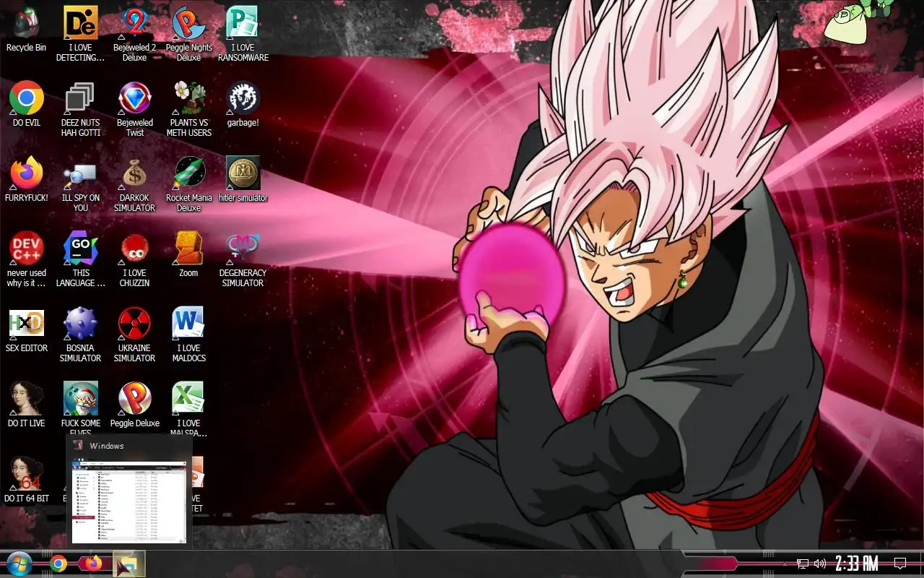This screenshot has height=578, width=924.
Task: Open the Windows Start orb
Action: (19, 564)
